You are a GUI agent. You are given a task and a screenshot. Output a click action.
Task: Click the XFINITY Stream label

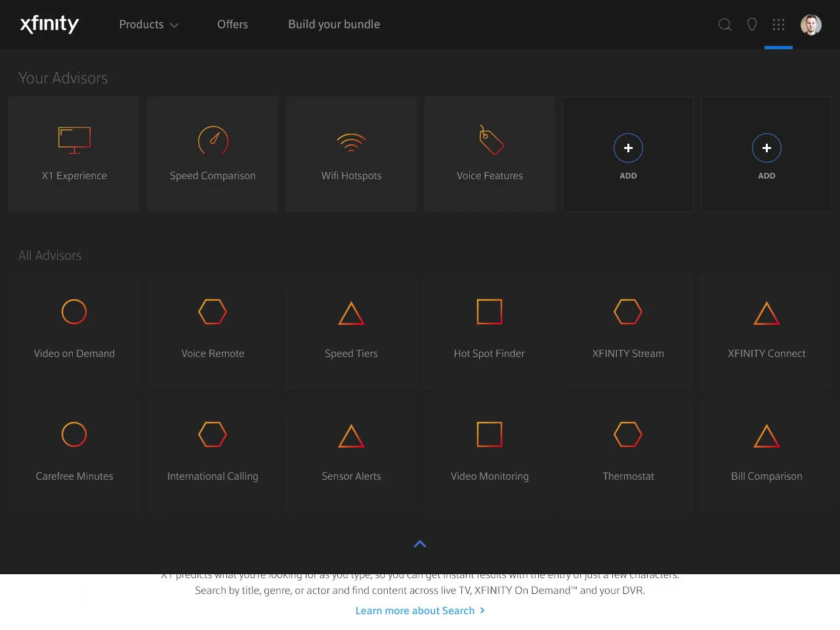(x=628, y=354)
